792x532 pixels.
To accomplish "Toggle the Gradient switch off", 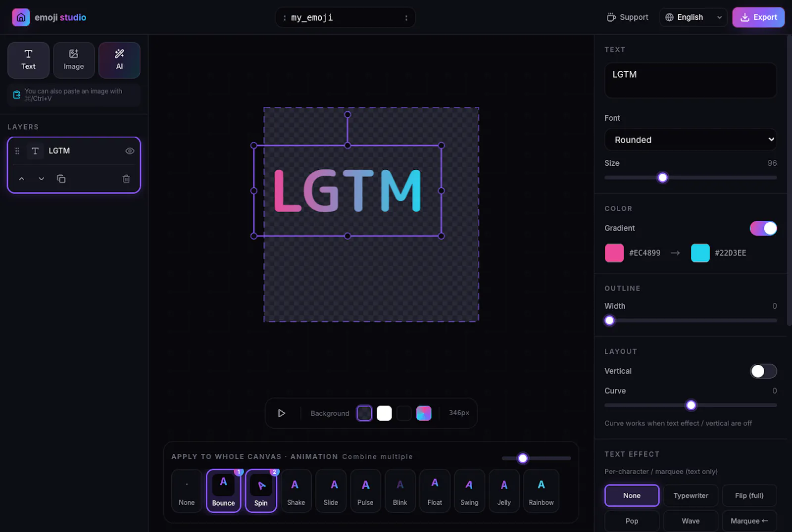I will click(x=763, y=228).
